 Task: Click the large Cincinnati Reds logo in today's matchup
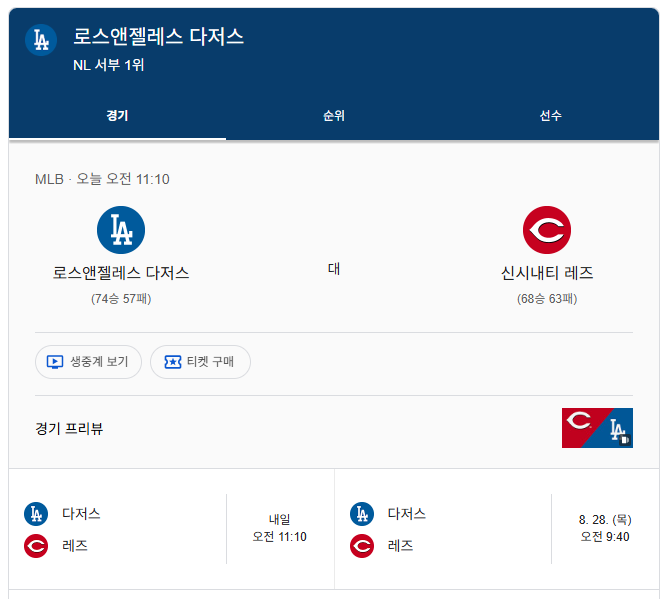coord(547,230)
